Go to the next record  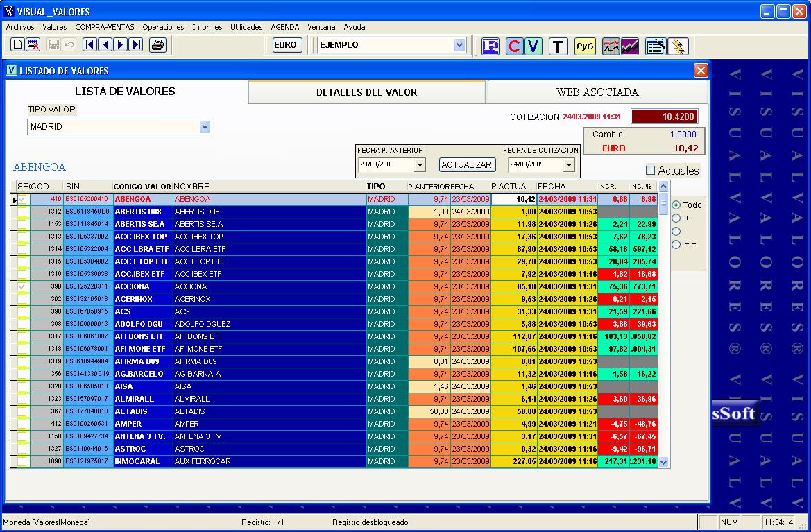pyautogui.click(x=121, y=45)
